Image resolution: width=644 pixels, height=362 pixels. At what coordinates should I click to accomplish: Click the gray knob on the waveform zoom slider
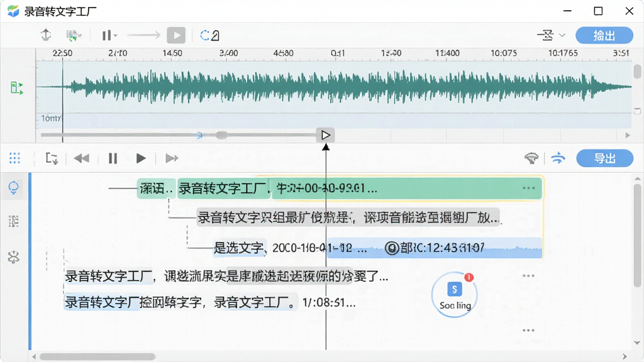point(221,135)
